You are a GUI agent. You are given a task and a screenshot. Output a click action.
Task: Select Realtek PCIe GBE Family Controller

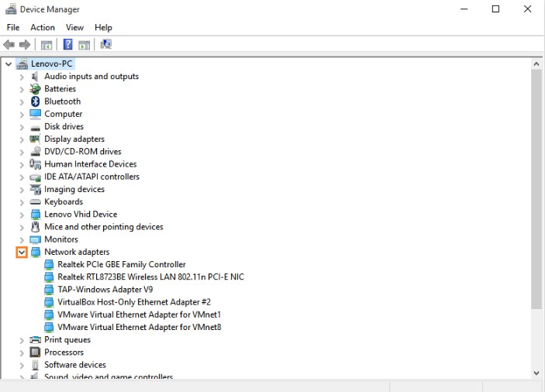(122, 265)
